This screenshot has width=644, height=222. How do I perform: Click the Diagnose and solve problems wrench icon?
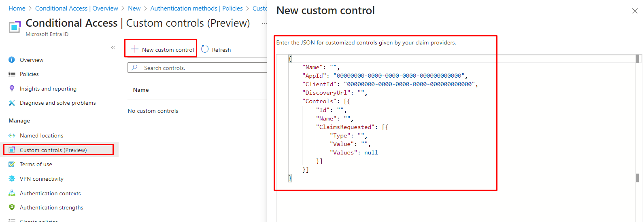point(12,103)
